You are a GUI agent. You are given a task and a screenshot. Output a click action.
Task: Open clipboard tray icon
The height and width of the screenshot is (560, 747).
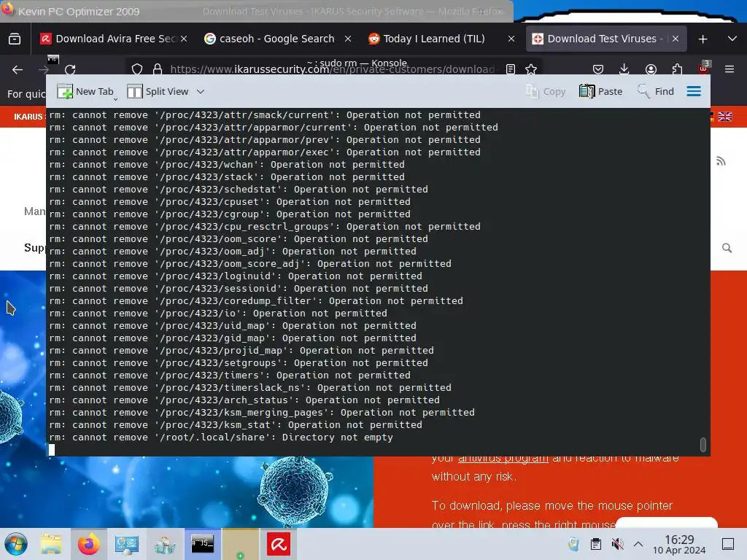[595, 544]
